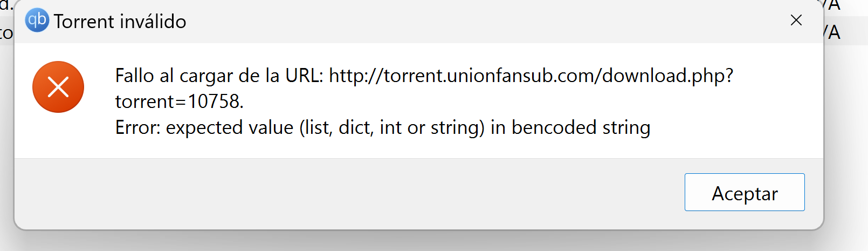The width and height of the screenshot is (868, 251).
Task: Click the '(list, dict, int or string)' text
Action: tap(392, 128)
